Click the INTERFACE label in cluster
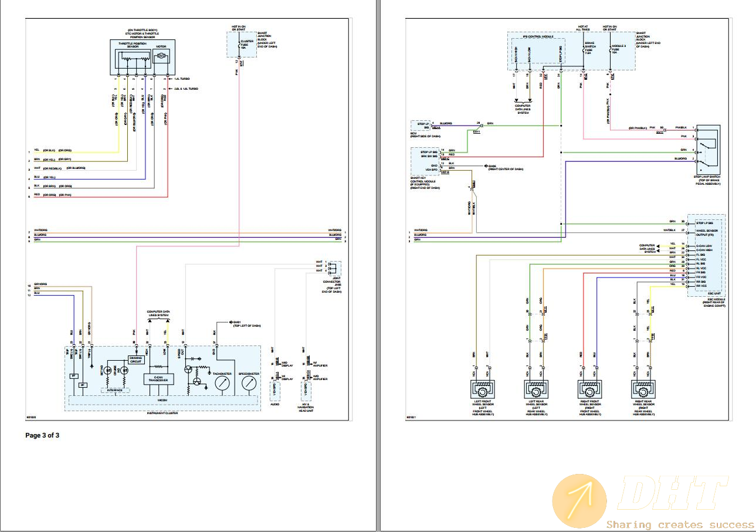Viewport: 756px width, 532px height. 115,390
